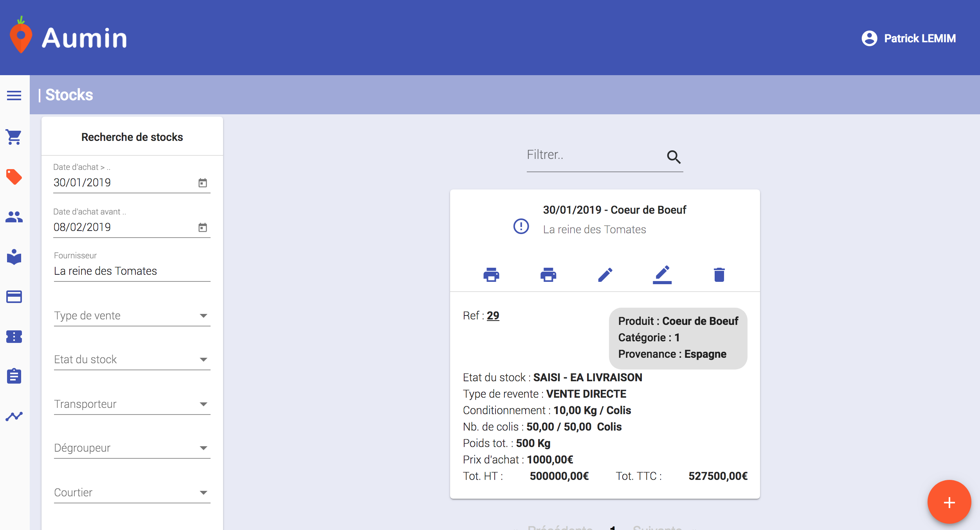Click the first printer icon on stock card

491,274
